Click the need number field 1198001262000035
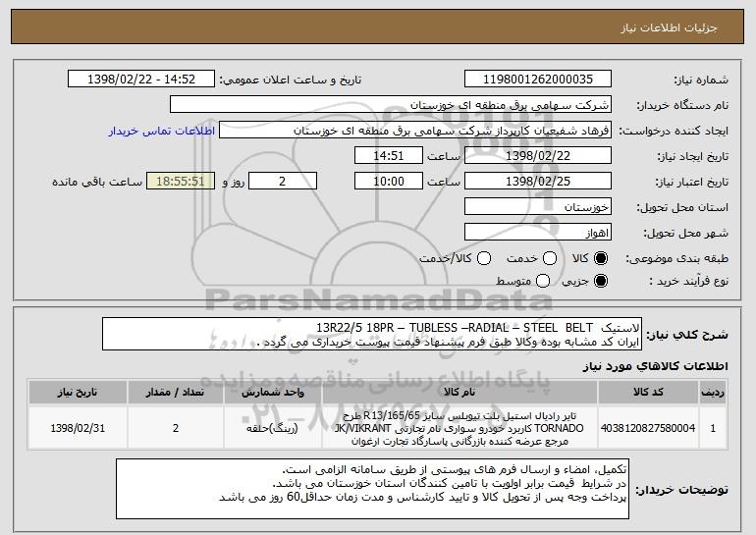 pyautogui.click(x=538, y=80)
